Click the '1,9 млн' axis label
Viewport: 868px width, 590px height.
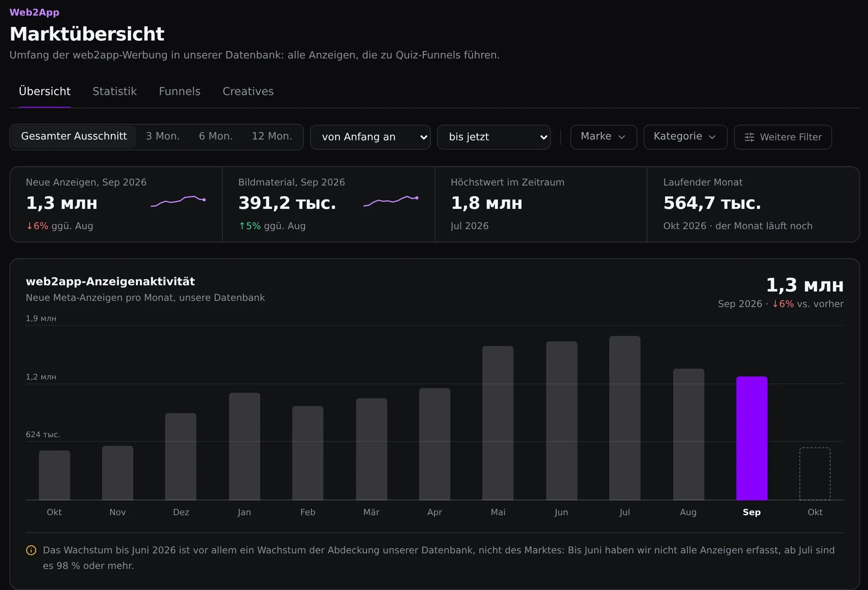tap(41, 318)
